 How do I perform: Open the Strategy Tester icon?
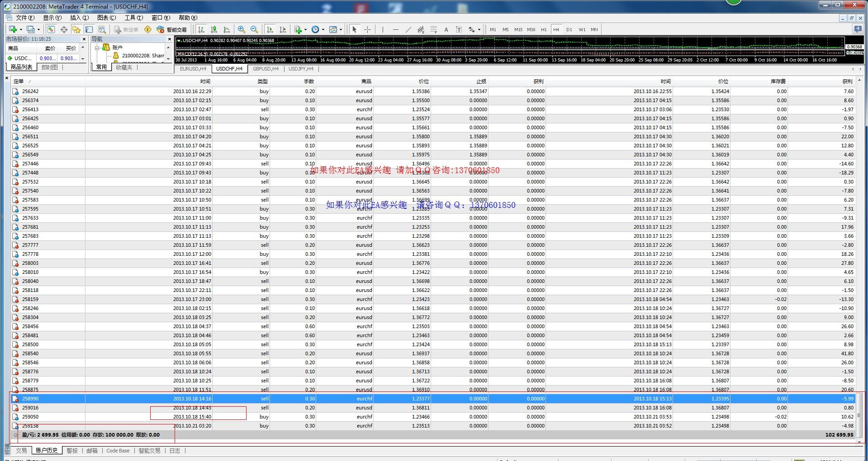(x=102, y=29)
